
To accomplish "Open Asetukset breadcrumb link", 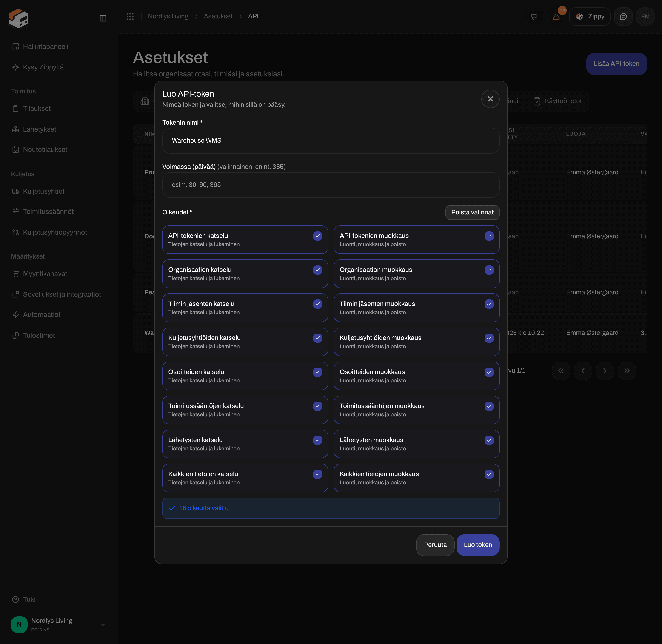I will tap(218, 16).
